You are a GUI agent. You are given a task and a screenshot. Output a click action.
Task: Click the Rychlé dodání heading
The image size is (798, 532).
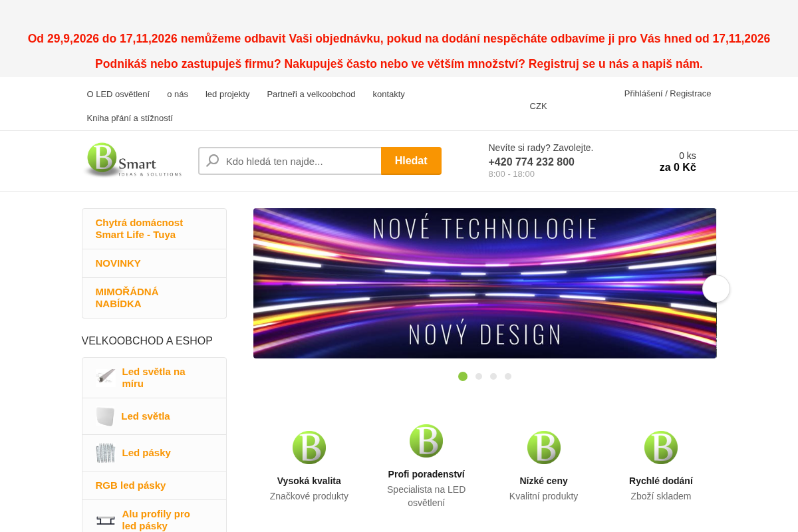point(661,481)
